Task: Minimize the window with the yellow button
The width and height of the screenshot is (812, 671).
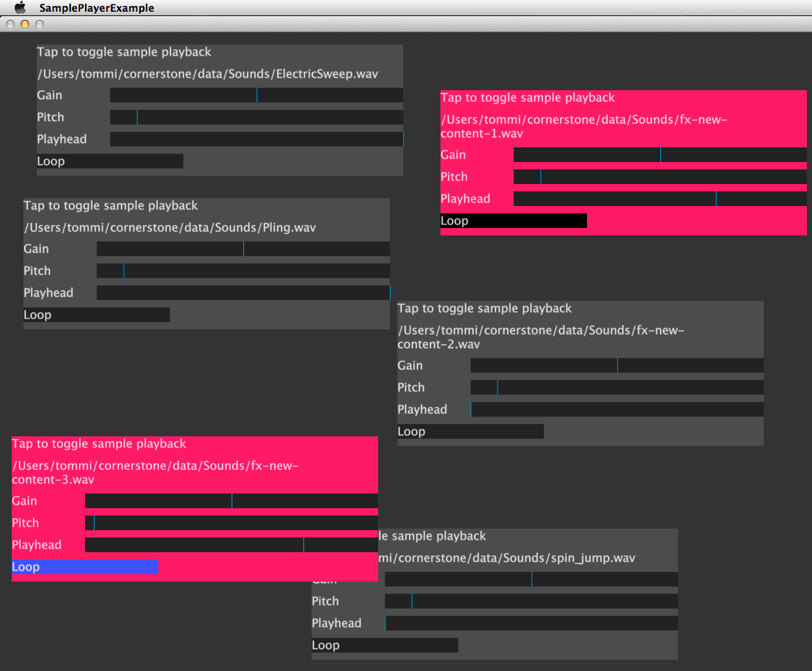Action: [25, 24]
